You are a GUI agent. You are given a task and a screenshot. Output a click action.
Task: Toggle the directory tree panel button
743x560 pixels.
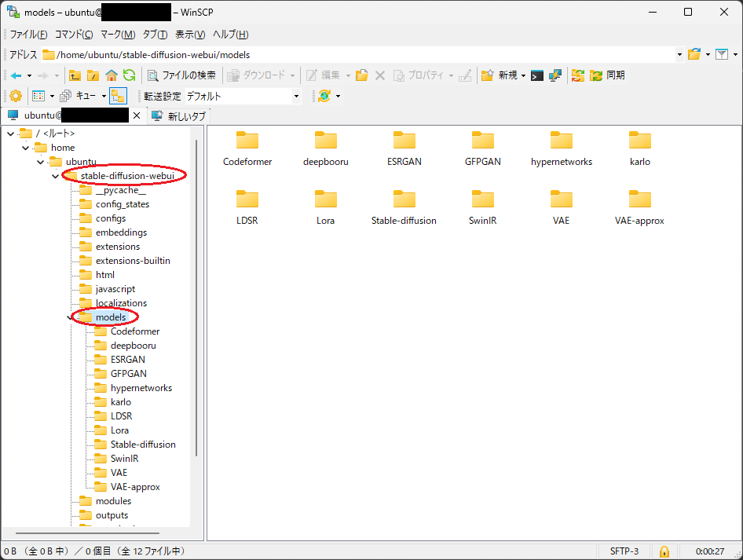(118, 96)
